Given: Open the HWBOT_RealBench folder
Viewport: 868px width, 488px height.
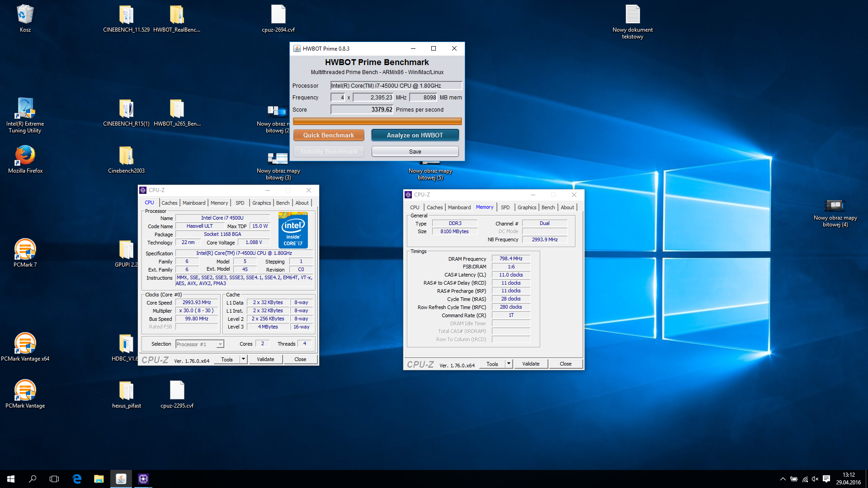Looking at the screenshot, I should 177,18.
